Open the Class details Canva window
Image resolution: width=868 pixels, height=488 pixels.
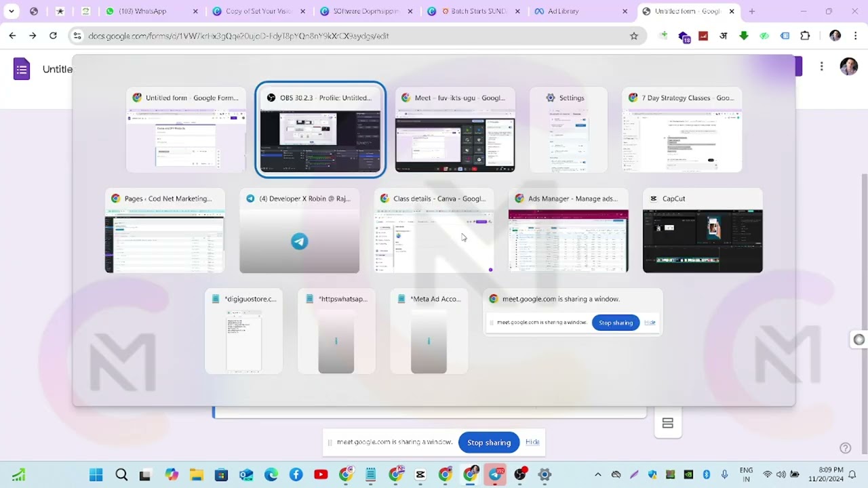(434, 231)
